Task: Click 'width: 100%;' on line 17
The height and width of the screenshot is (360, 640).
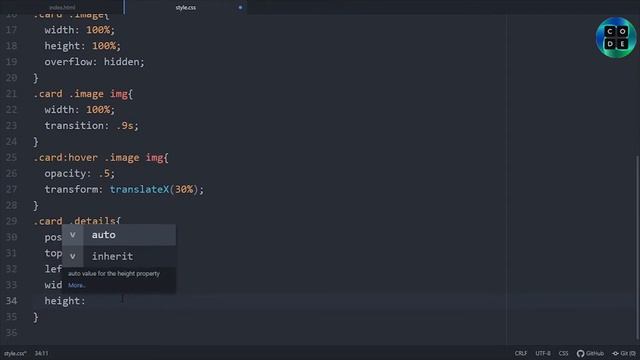Action: pos(80,30)
